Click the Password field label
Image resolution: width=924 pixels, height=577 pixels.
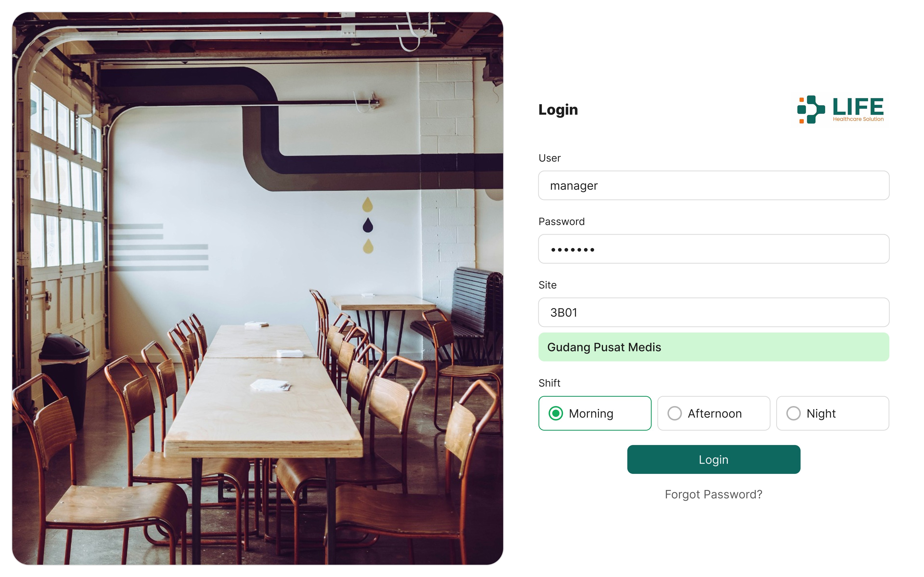[561, 221]
